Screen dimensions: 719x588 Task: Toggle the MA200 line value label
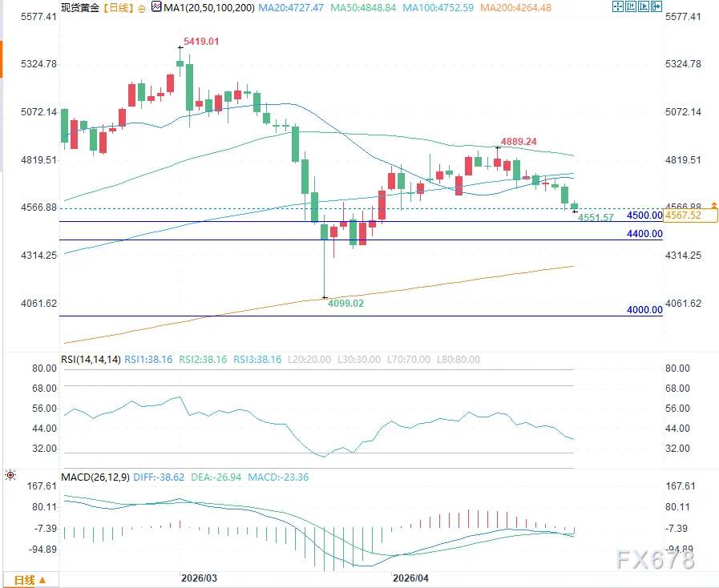click(516, 8)
